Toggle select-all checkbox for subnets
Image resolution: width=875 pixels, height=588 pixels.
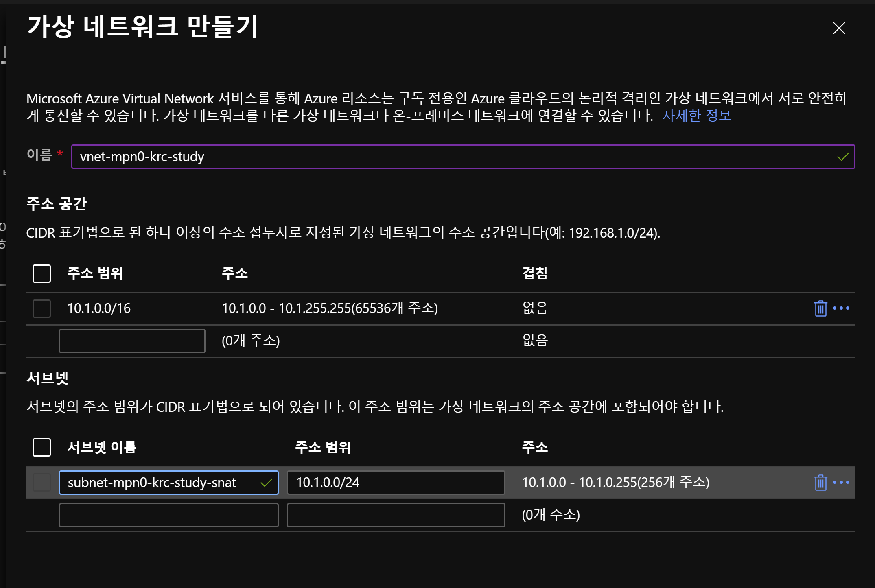click(42, 447)
